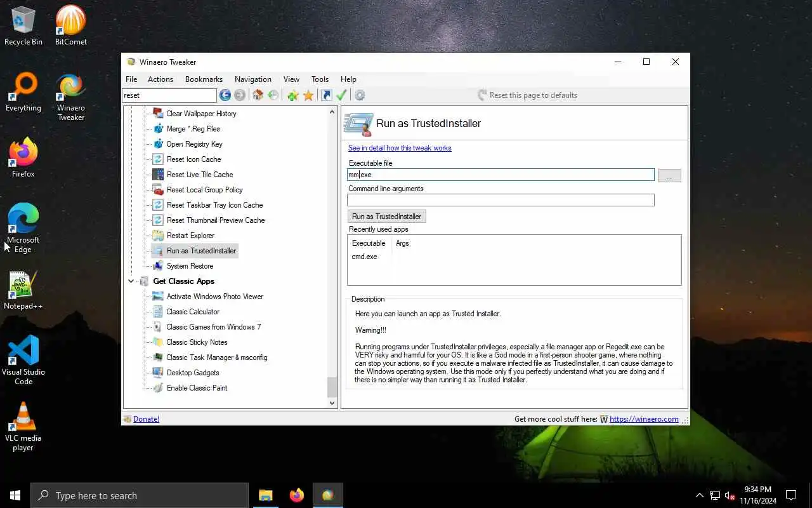Image resolution: width=812 pixels, height=508 pixels.
Task: Open Winaero Tweaker desktop shortcut
Action: pyautogui.click(x=71, y=97)
